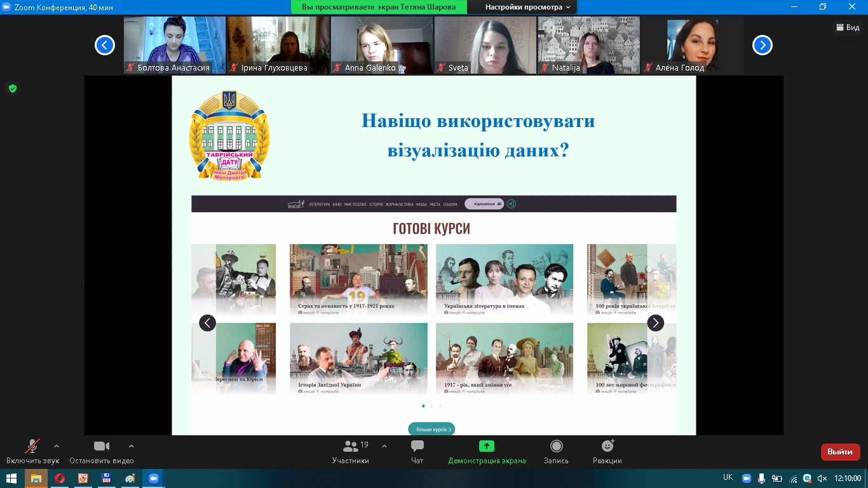This screenshot has height=488, width=868.
Task: Select the second carousel pagination dot
Action: [431, 405]
